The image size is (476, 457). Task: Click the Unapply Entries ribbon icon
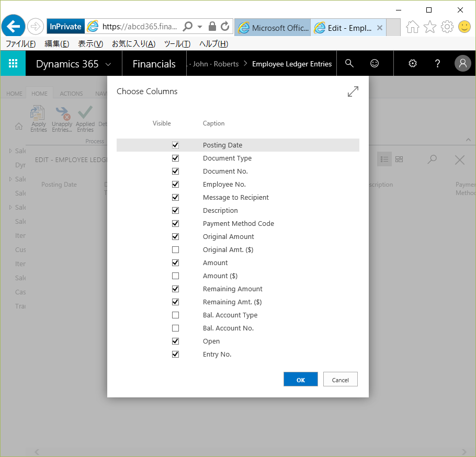point(63,113)
